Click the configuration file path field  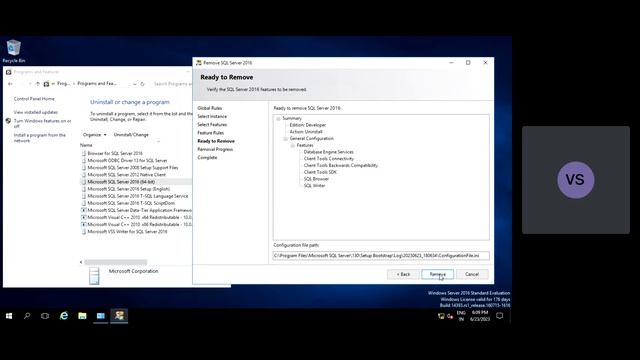(381, 256)
